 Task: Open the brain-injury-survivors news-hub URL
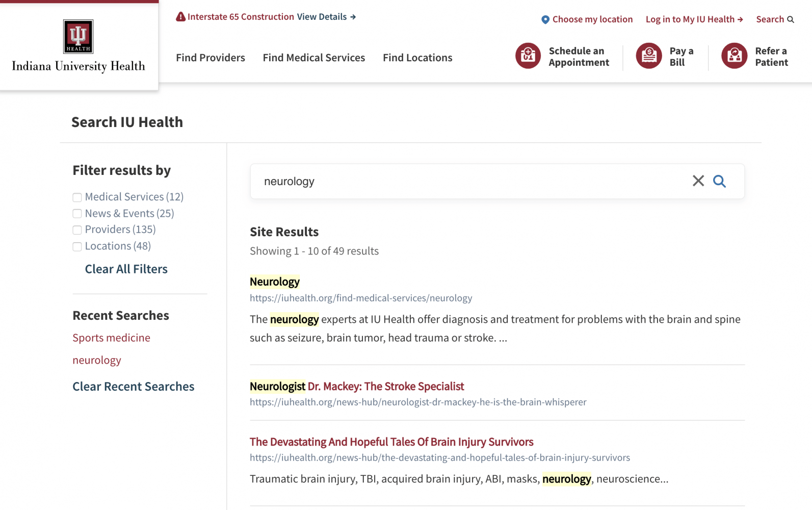pyautogui.click(x=440, y=457)
